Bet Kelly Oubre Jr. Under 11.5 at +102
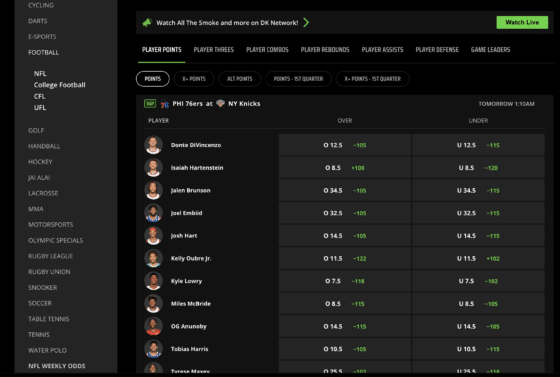Screen dimensions: 560x377 coord(478,258)
